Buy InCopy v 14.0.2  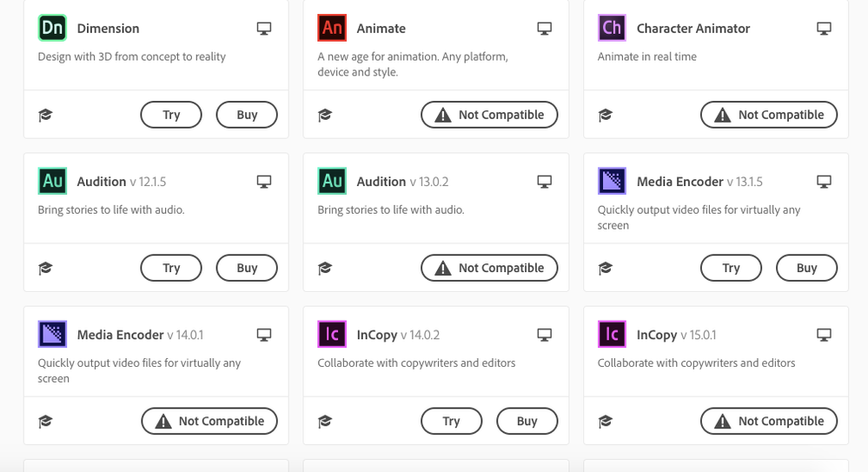(527, 421)
